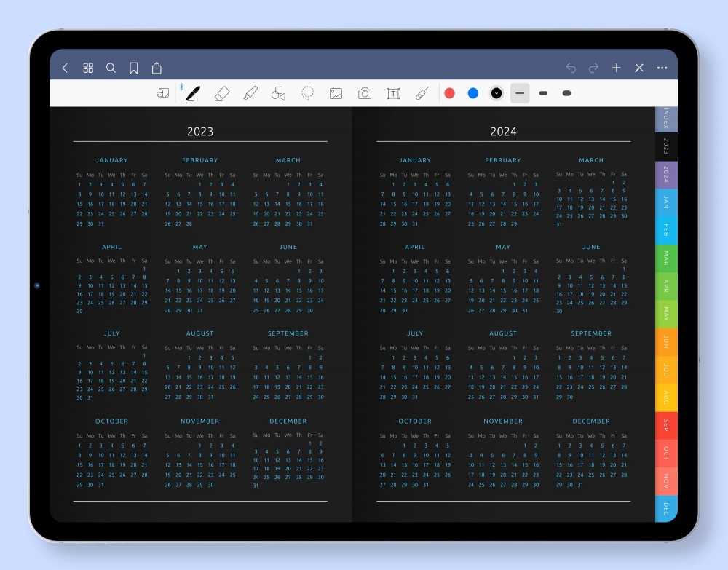Image resolution: width=728 pixels, height=570 pixels.
Task: Tap Undo to revert last stroke
Action: coord(571,68)
